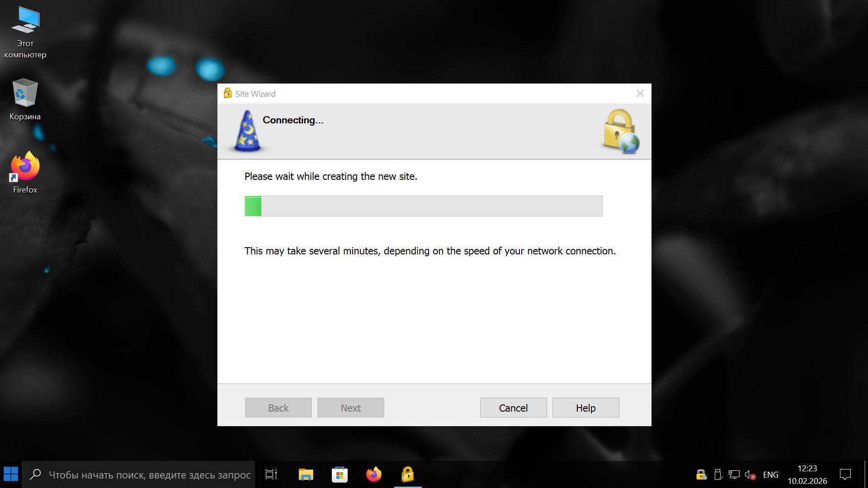Open File Explorer from the taskbar

coord(306,474)
